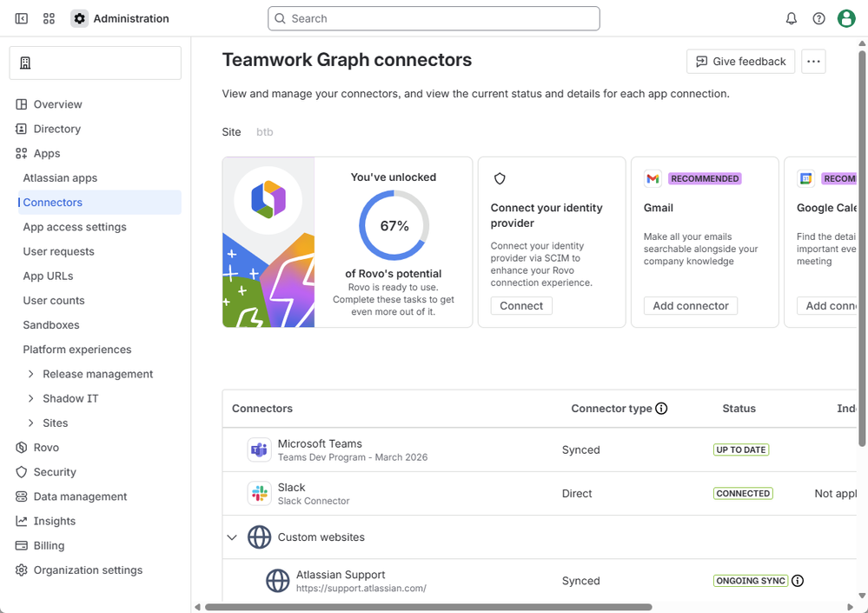
Task: Click the Organization settings gear icon
Action: (21, 570)
